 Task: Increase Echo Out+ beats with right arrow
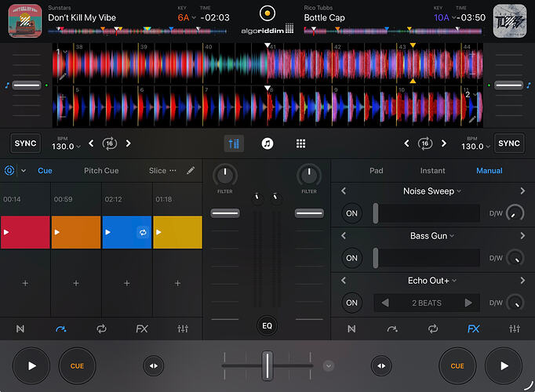pos(468,303)
